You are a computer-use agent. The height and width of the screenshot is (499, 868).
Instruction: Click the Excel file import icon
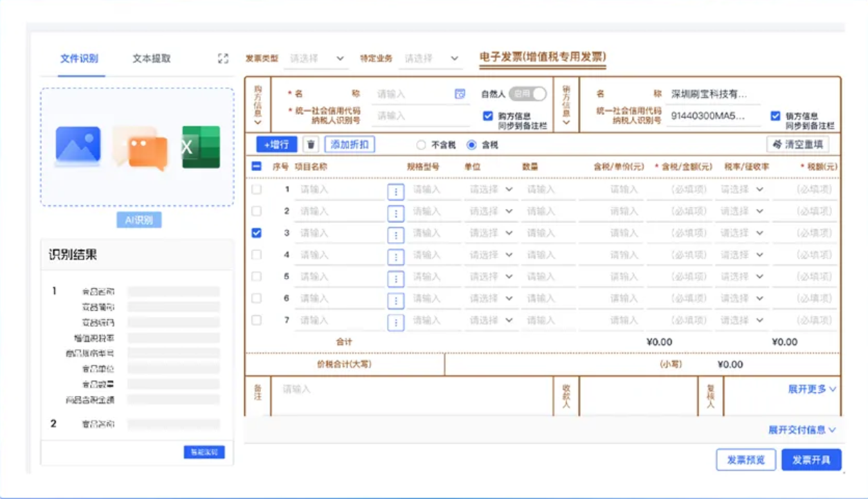tap(200, 147)
